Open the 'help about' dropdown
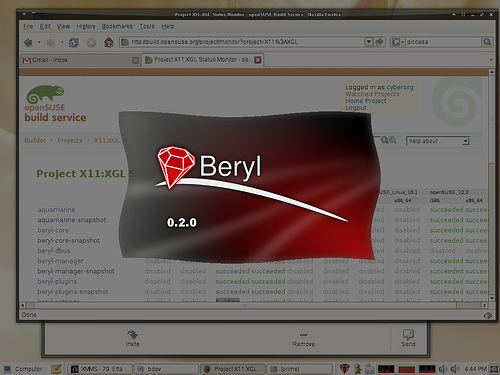This screenshot has width=500, height=375. point(438,141)
